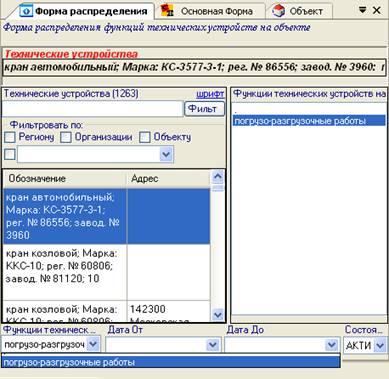
Task: Expand the Состояние АКТИ dropdown
Action: [x=380, y=345]
